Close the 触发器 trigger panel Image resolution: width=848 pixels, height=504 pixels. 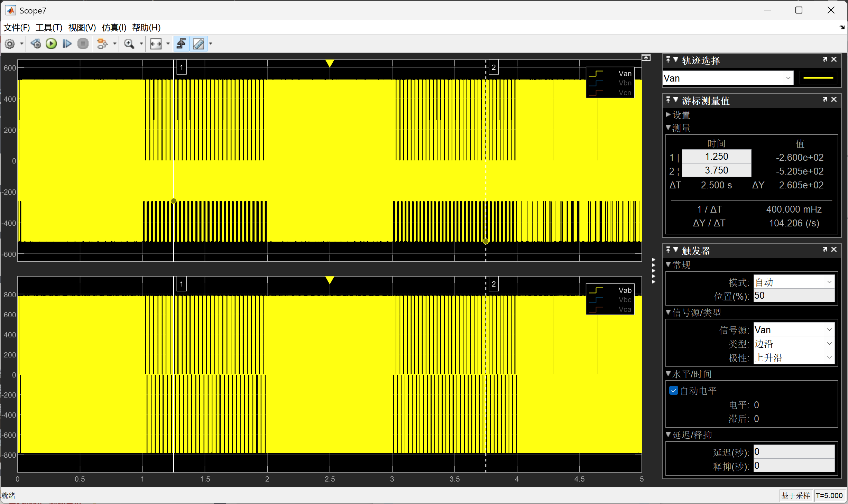click(834, 250)
